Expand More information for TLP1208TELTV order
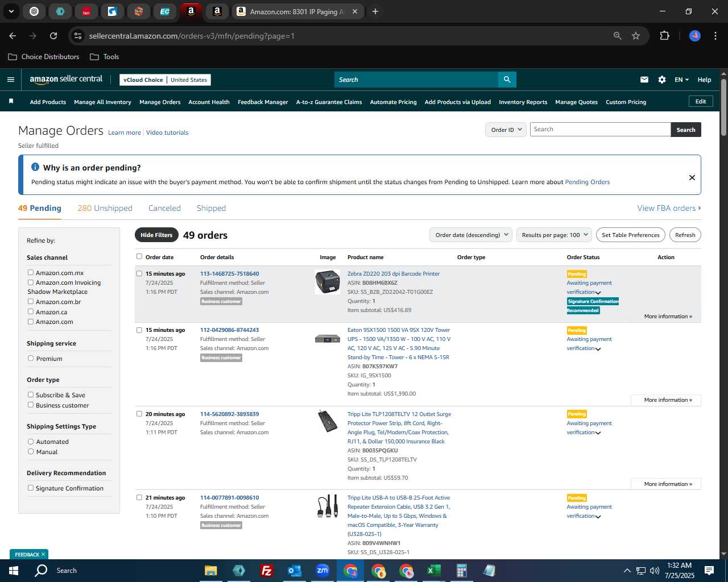This screenshot has height=582, width=728. click(x=666, y=484)
